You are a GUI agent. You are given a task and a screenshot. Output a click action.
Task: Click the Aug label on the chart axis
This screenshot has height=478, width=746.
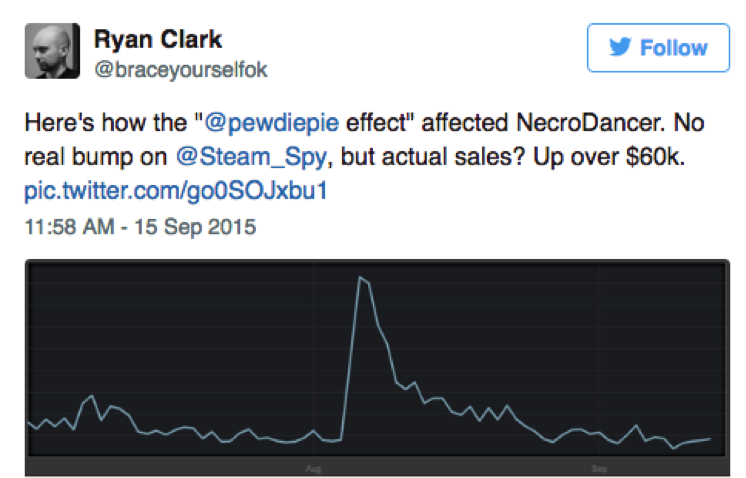point(313,468)
